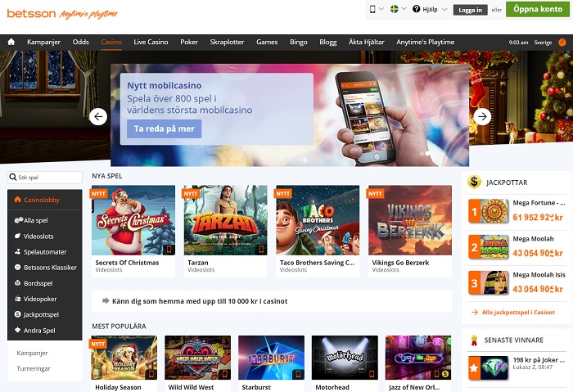Open the Blogg navigation tab
Image resolution: width=573 pixels, height=392 pixels.
pos(327,42)
